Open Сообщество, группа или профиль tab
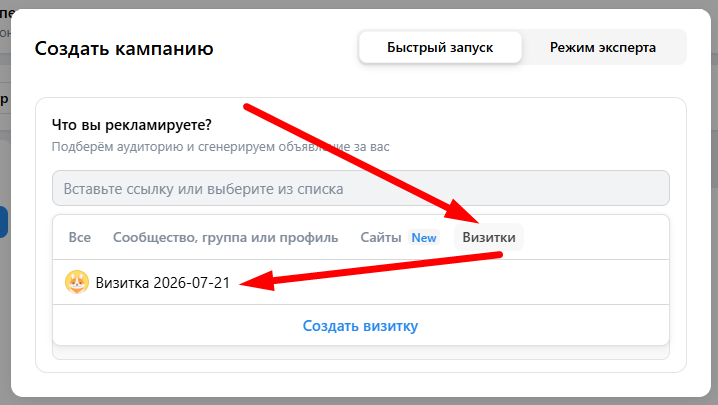This screenshot has height=405, width=718. [x=225, y=237]
